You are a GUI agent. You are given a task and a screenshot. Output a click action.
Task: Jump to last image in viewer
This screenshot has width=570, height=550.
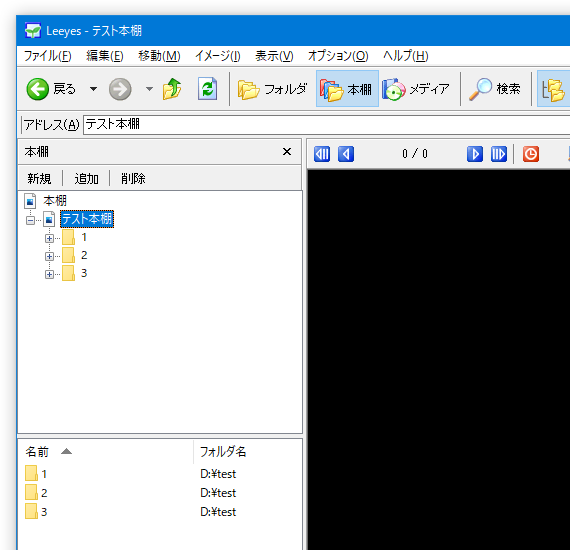click(499, 154)
